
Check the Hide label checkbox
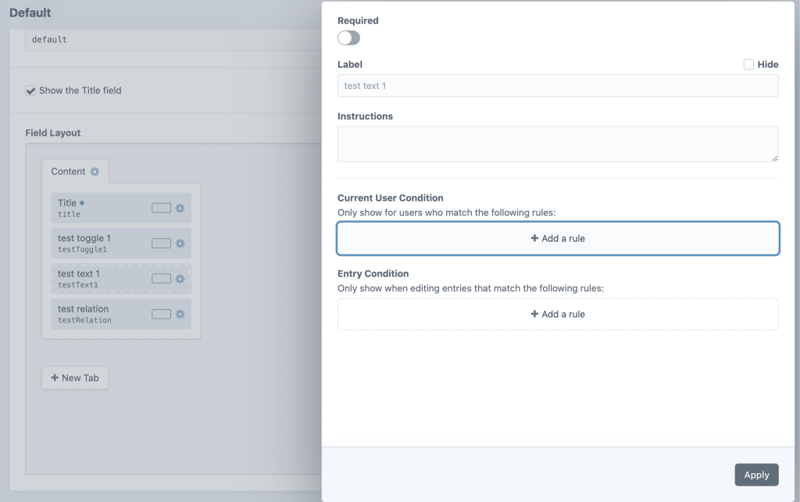pyautogui.click(x=748, y=64)
